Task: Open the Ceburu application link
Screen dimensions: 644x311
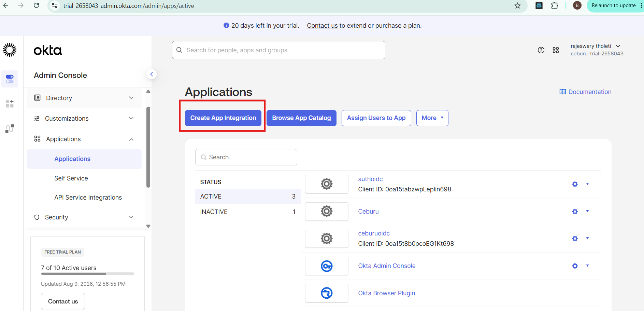Action: (368, 212)
